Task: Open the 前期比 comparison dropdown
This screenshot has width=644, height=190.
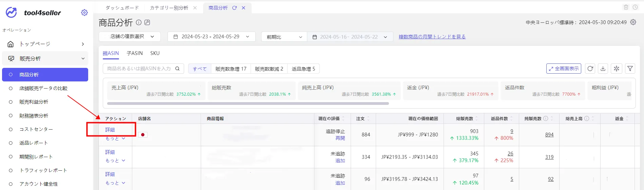Action: tap(284, 37)
